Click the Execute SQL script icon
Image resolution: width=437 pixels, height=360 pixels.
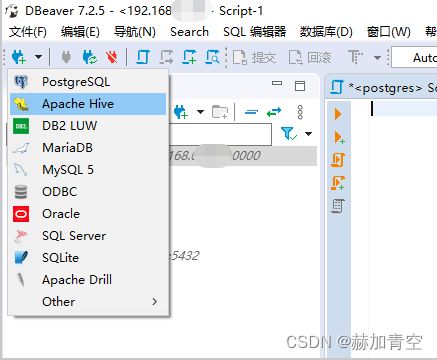(338, 160)
